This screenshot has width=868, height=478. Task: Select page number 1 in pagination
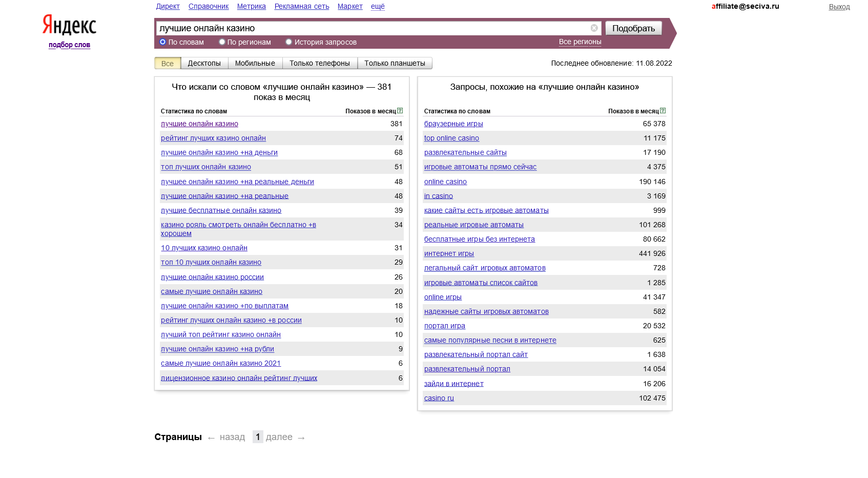point(258,436)
